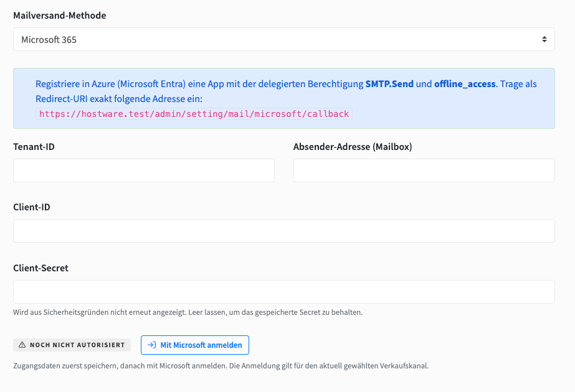Click the Client-Secret label
575x392 pixels.
point(40,268)
